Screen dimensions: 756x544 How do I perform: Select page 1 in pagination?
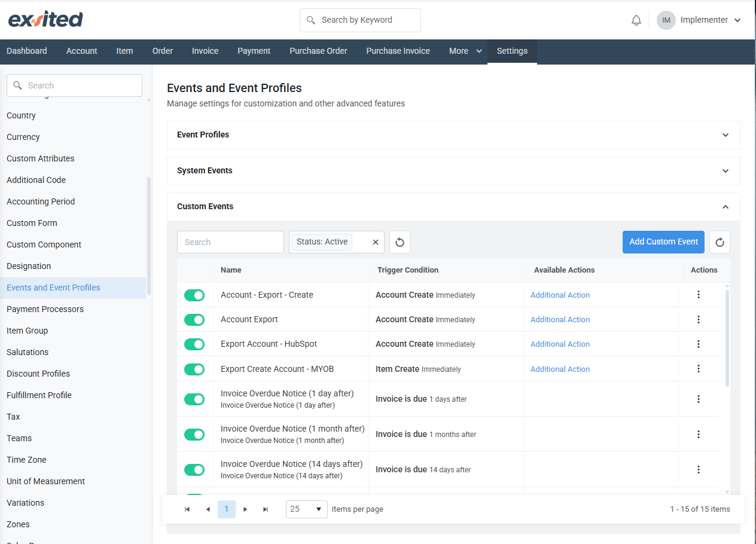227,509
